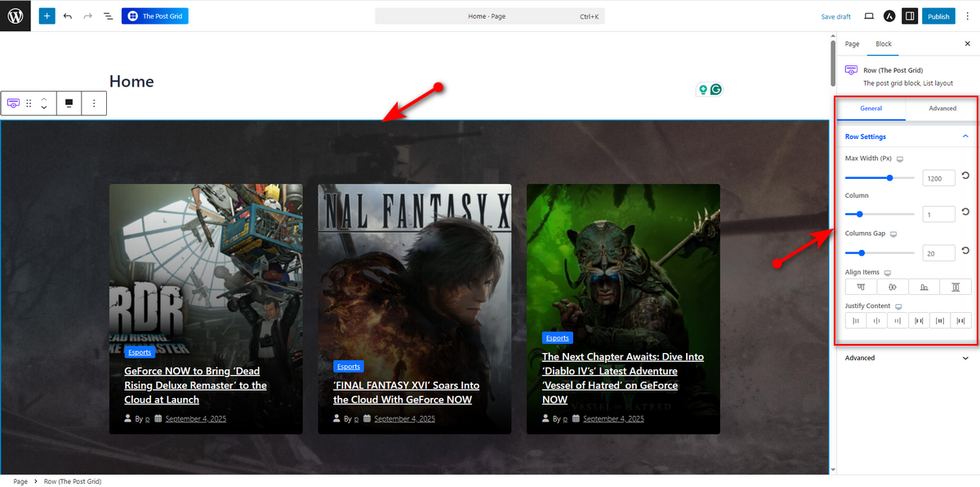
Task: Click the block drag handle icon
Action: coord(29,103)
